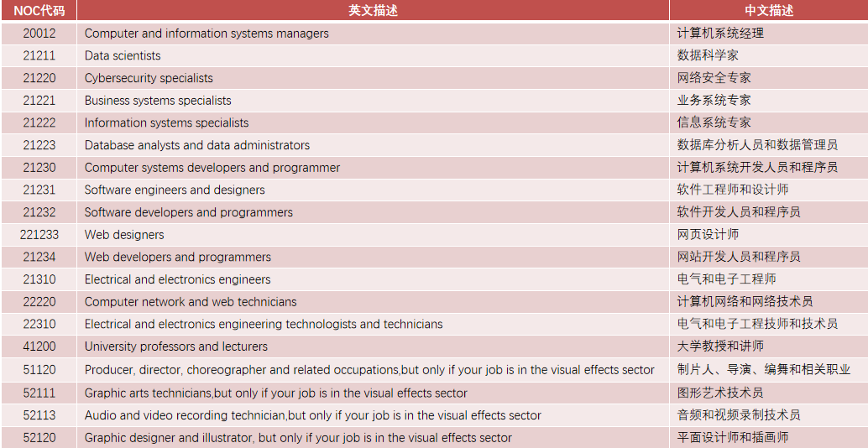Select NOC code cell 21230

coord(39,168)
